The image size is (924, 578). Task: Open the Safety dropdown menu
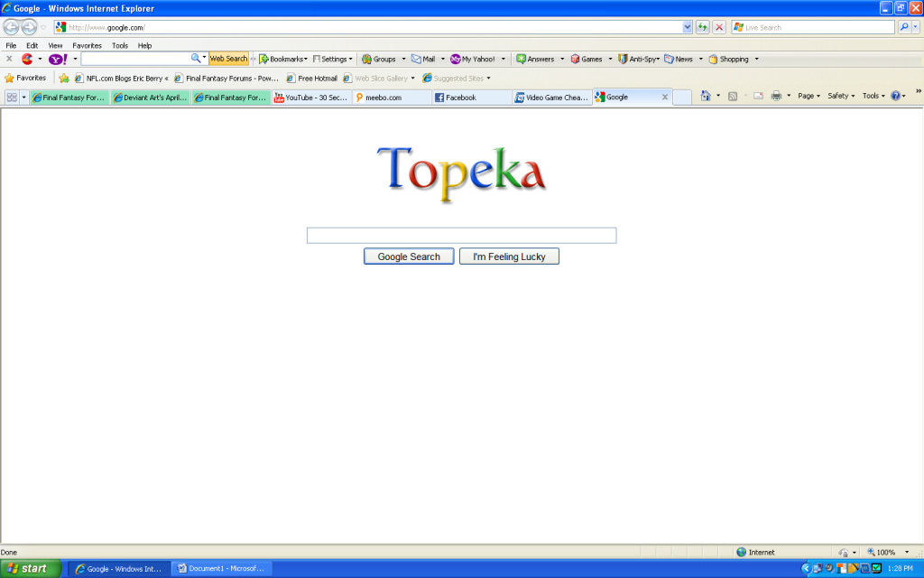pos(841,96)
